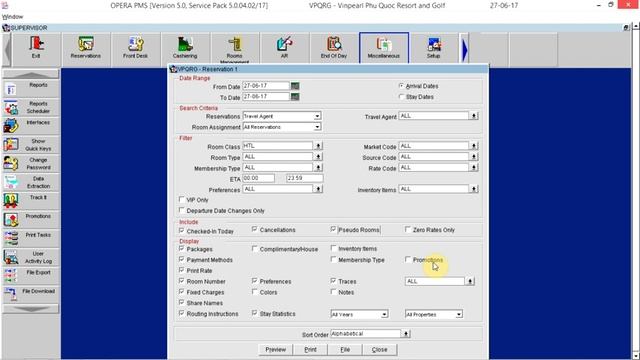640x360 pixels.
Task: Open the Reservations module
Action: coord(86,48)
